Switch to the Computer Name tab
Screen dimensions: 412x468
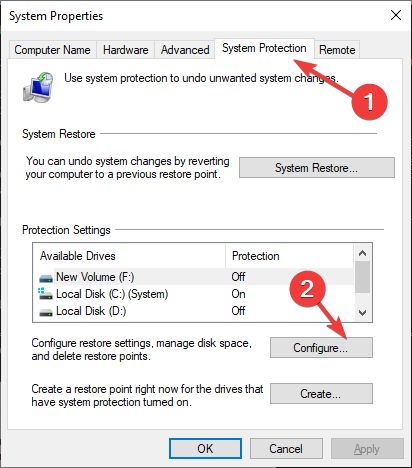[x=52, y=50]
